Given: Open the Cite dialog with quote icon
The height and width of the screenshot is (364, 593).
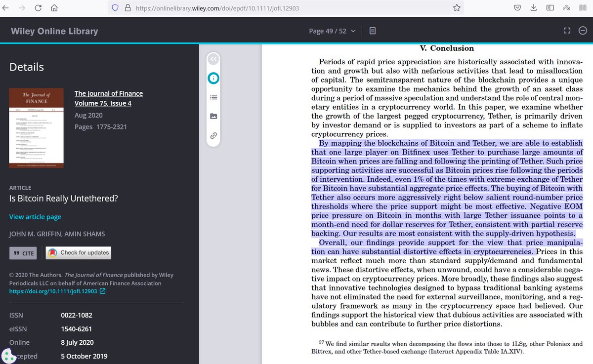Looking at the screenshot, I should coord(23,253).
